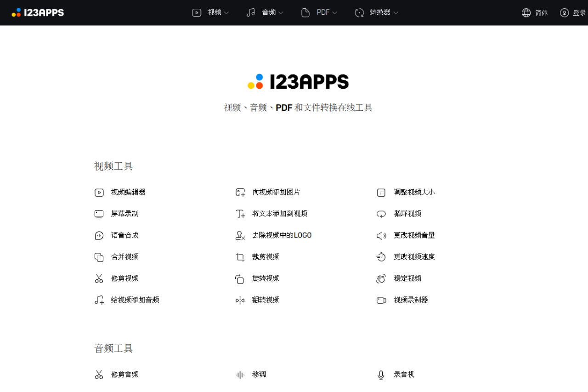Click the speaker icon beside 更改视频音量
588x392 pixels.
click(381, 236)
